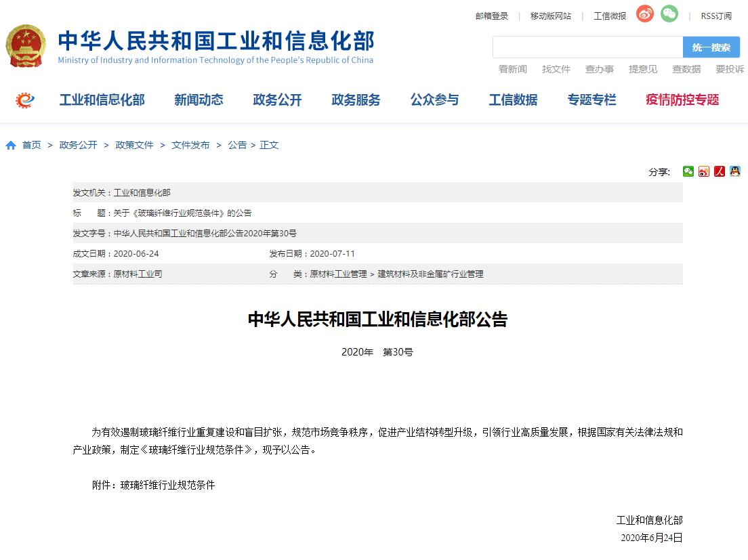Click the home icon in breadcrumb
This screenshot has height=560, width=748.
click(x=11, y=146)
